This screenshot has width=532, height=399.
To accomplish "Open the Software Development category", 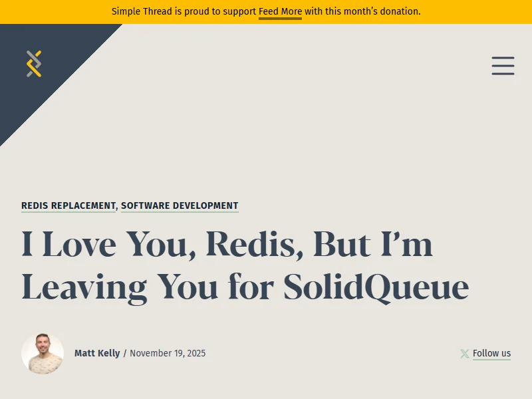I will 180,206.
